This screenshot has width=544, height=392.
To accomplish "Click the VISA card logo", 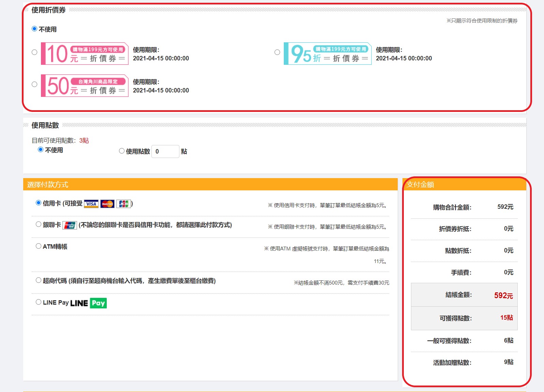I will point(91,204).
